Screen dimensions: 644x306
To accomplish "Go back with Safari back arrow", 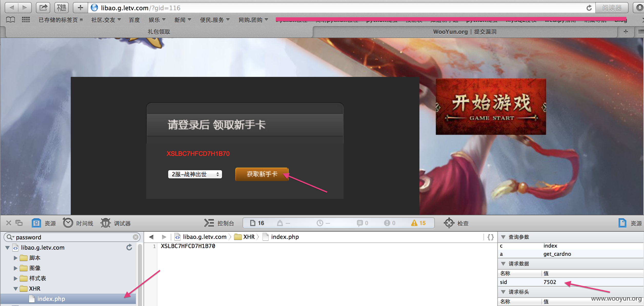I will tap(12, 8).
